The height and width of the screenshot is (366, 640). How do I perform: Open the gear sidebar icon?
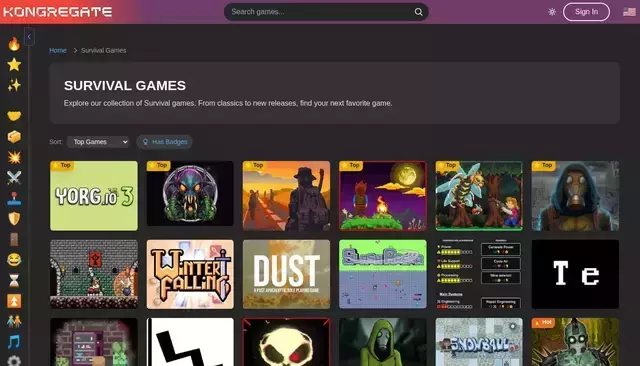[x=14, y=361]
